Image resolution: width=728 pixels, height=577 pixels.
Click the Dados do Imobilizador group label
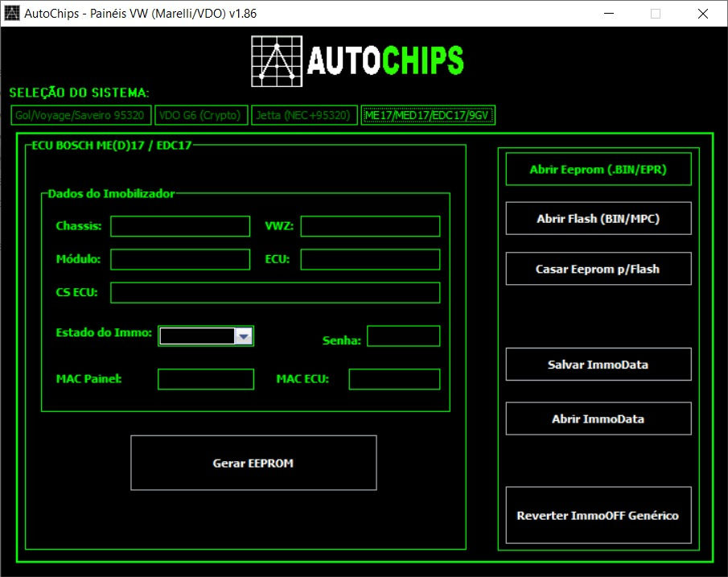[111, 194]
